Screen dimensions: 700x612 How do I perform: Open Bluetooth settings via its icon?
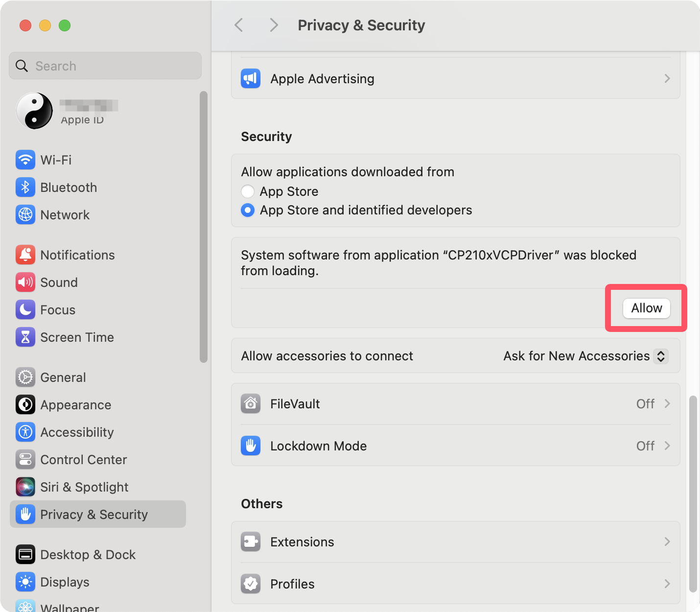(x=25, y=188)
